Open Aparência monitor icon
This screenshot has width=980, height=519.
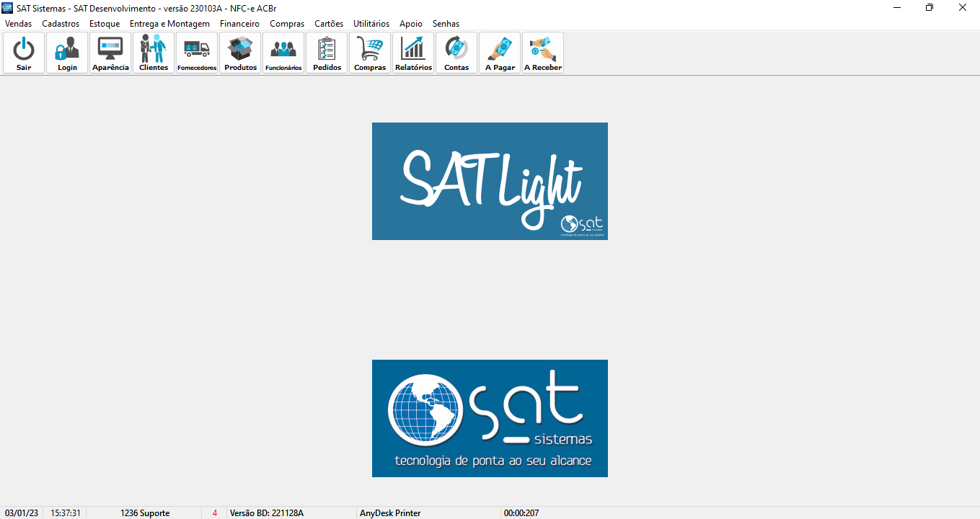click(x=110, y=52)
